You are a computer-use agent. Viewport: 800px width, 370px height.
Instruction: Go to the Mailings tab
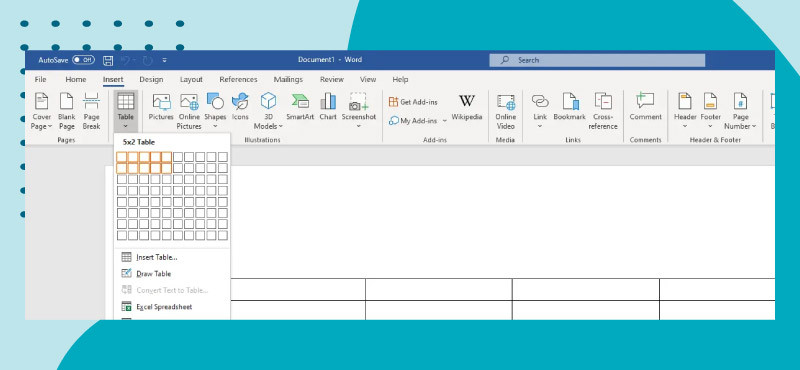point(288,80)
